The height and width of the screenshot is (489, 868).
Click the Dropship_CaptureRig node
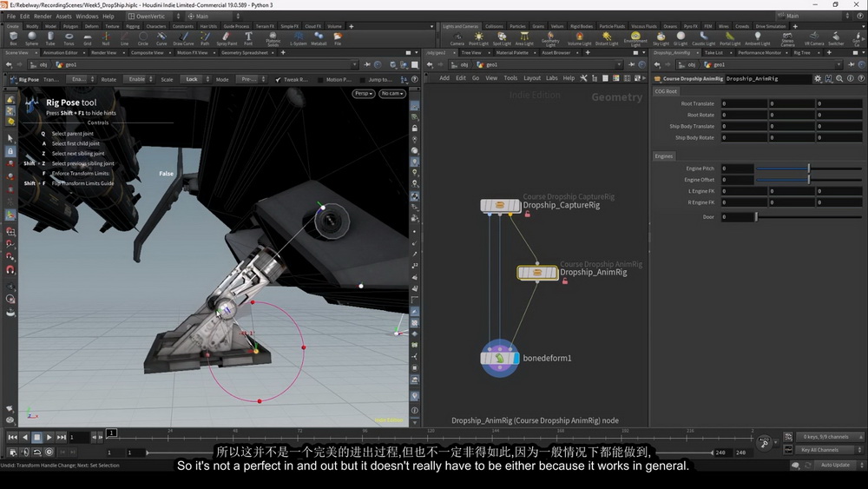click(501, 206)
